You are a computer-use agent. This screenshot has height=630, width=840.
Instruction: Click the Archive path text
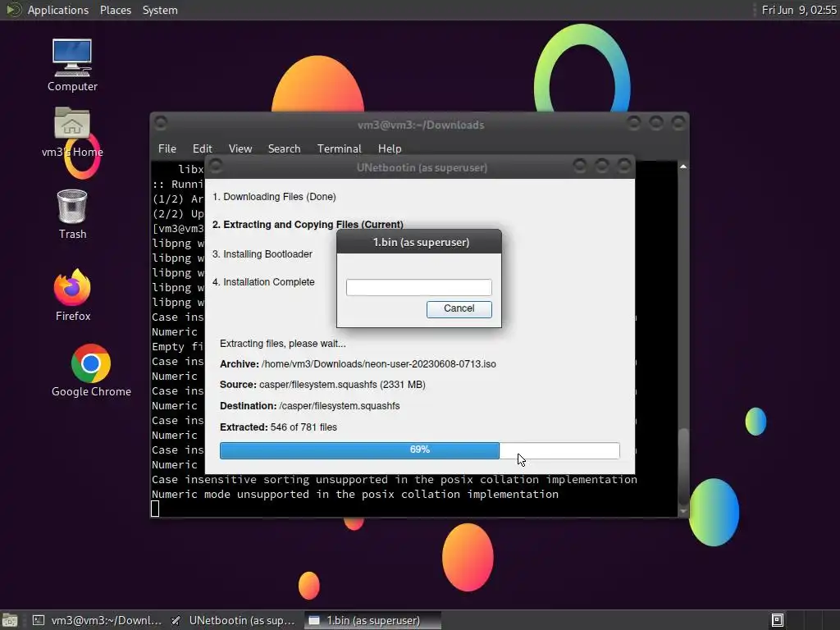tap(358, 363)
